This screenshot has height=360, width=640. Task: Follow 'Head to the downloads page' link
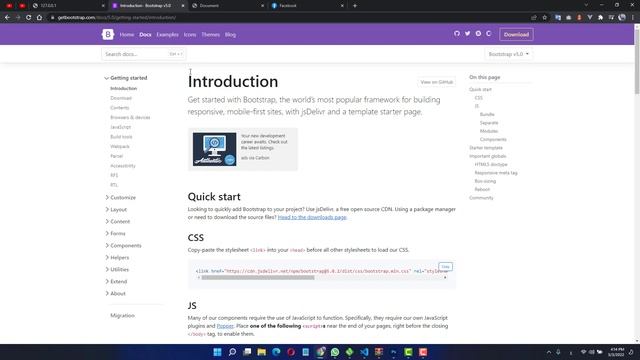tap(312, 218)
